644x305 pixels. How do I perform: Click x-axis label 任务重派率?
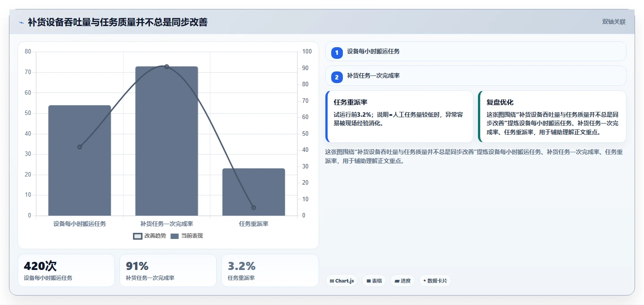pyautogui.click(x=254, y=224)
